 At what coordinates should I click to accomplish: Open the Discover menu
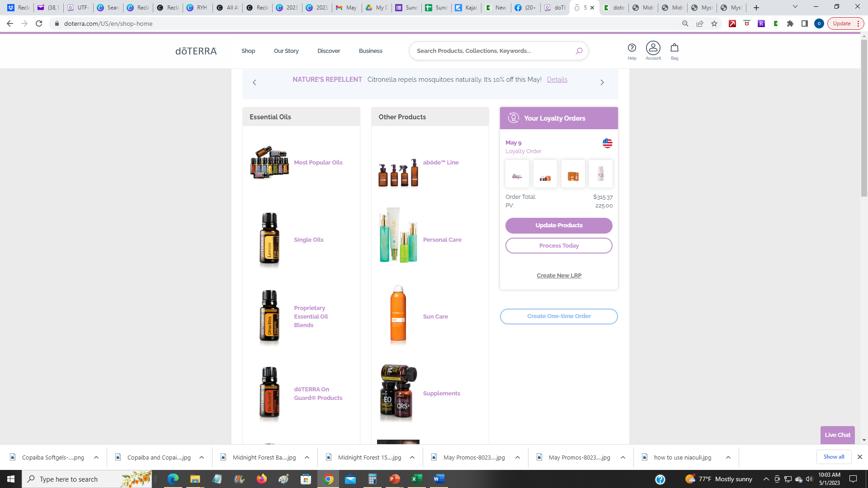tap(328, 51)
